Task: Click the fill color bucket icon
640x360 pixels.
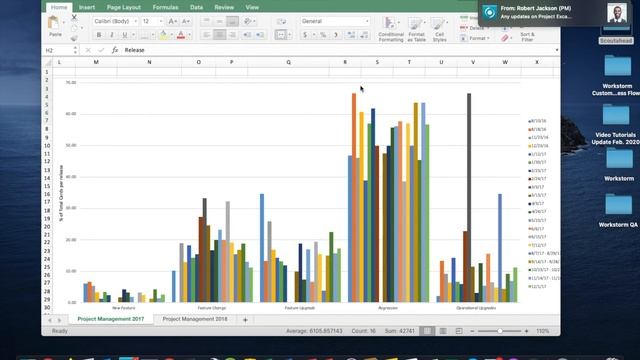Action: [163, 35]
